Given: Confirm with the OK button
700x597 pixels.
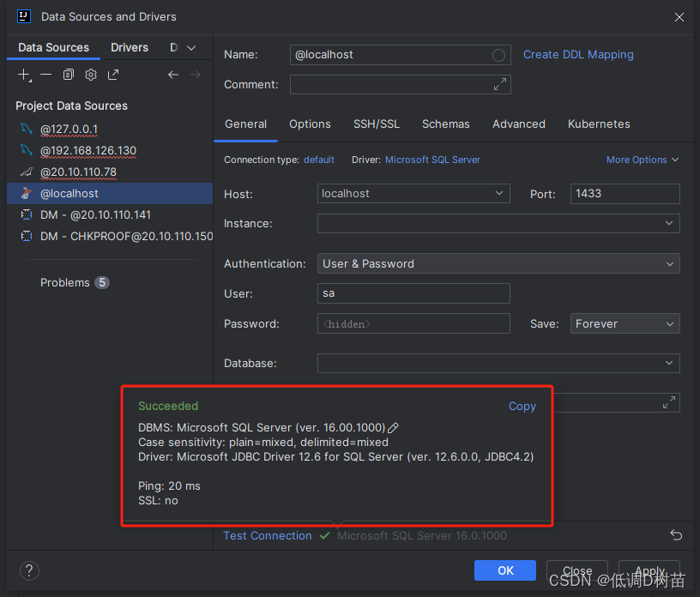Looking at the screenshot, I should [x=505, y=570].
